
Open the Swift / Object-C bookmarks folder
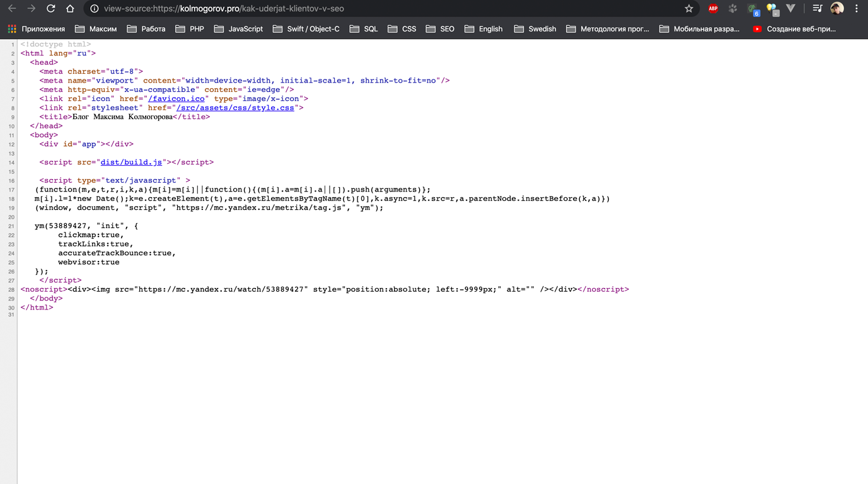(x=306, y=29)
